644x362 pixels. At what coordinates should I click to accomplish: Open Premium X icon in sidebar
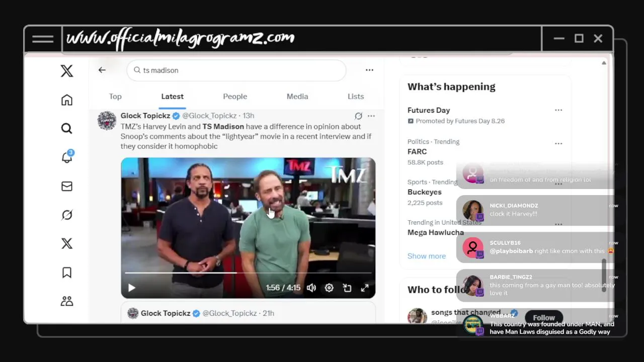tap(67, 244)
